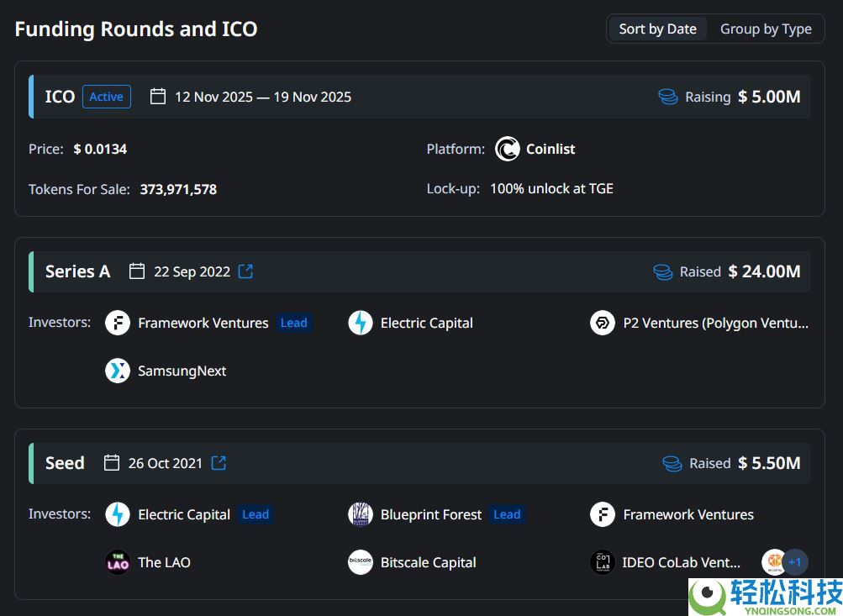Click the Active status badge on ICO

point(107,97)
